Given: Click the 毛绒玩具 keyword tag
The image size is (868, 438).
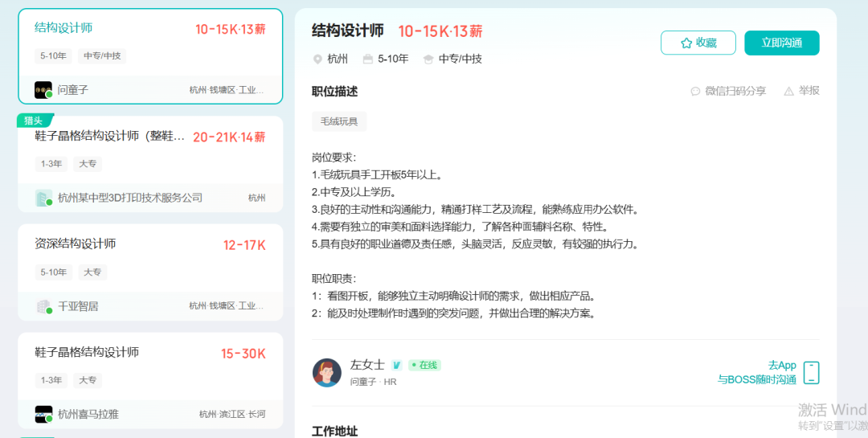Looking at the screenshot, I should [x=339, y=121].
